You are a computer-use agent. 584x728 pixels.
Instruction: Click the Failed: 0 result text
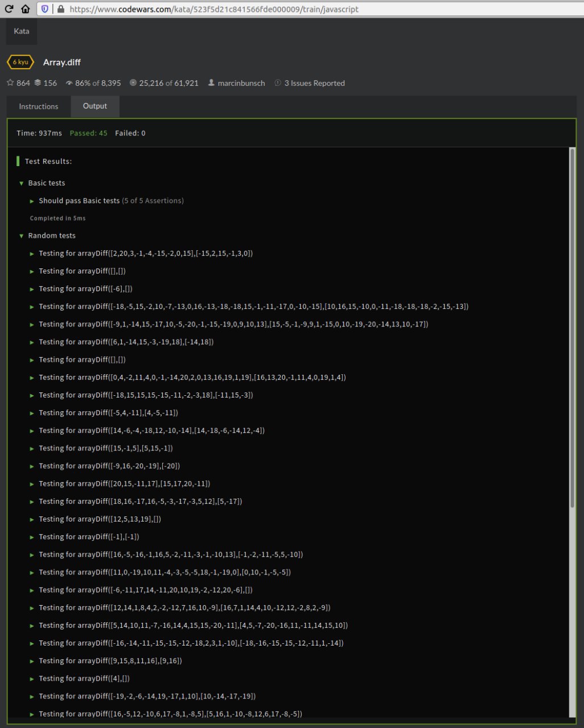pyautogui.click(x=130, y=133)
